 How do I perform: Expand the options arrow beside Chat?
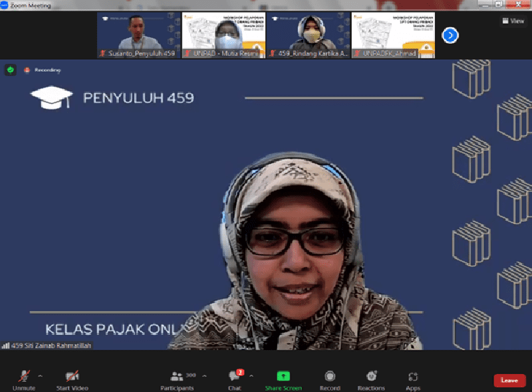(251, 375)
